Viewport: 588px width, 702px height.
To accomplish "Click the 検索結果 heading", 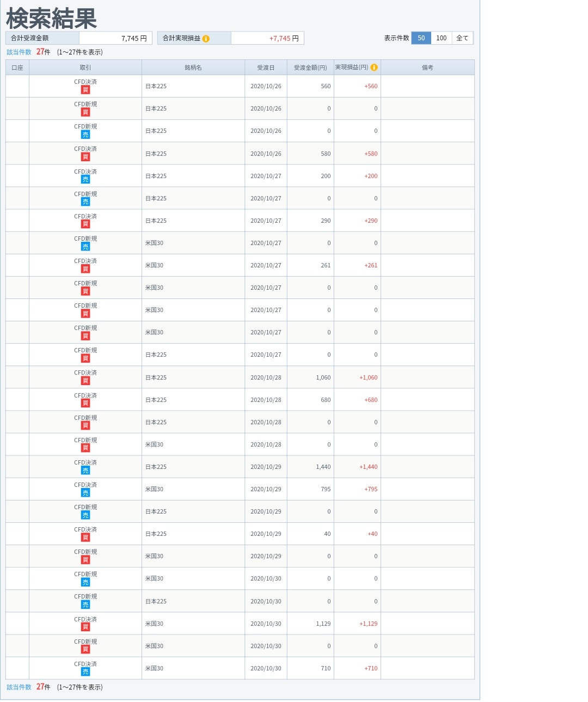I will pos(51,19).
